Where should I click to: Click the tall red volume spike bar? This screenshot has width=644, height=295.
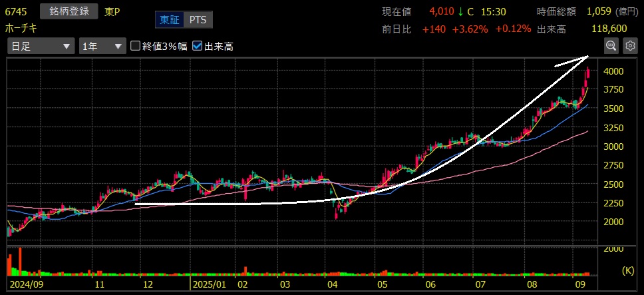click(x=20, y=261)
